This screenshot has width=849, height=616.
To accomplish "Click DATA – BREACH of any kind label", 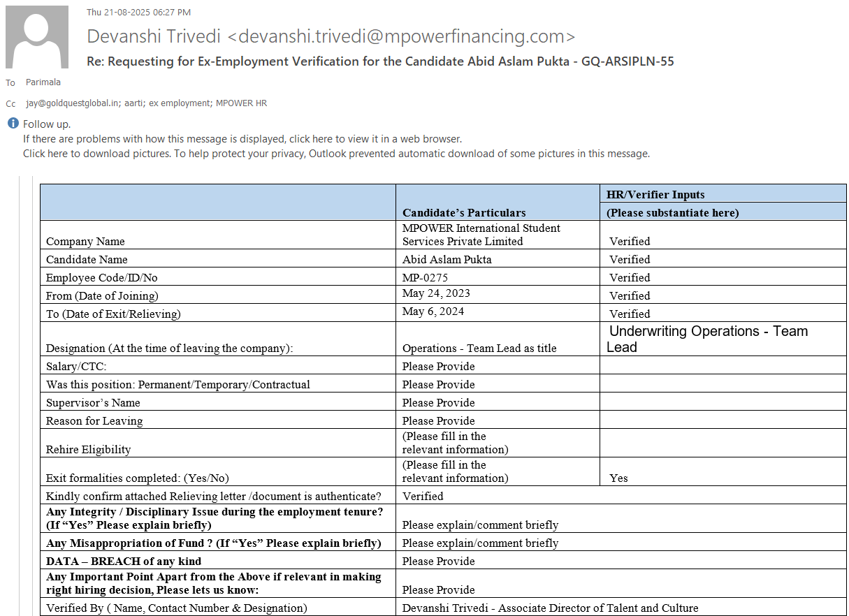I will pos(124,561).
